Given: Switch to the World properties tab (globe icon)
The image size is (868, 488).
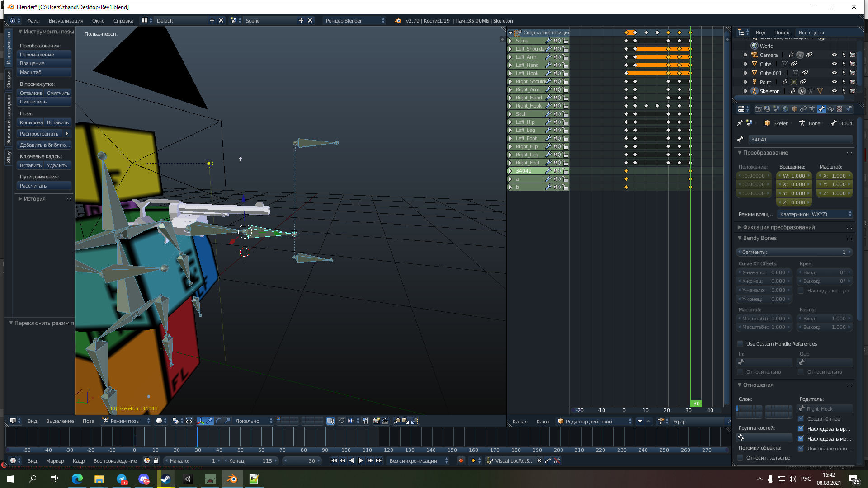Looking at the screenshot, I should pos(785,109).
